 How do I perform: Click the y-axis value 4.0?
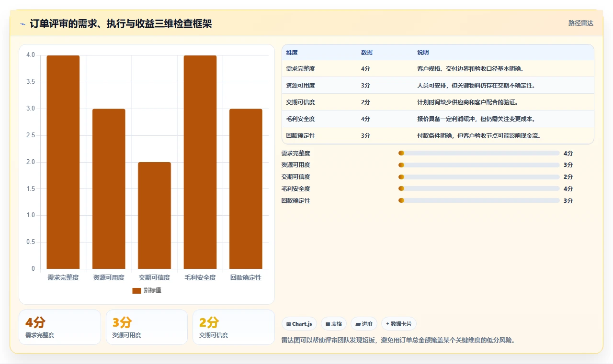(x=31, y=55)
